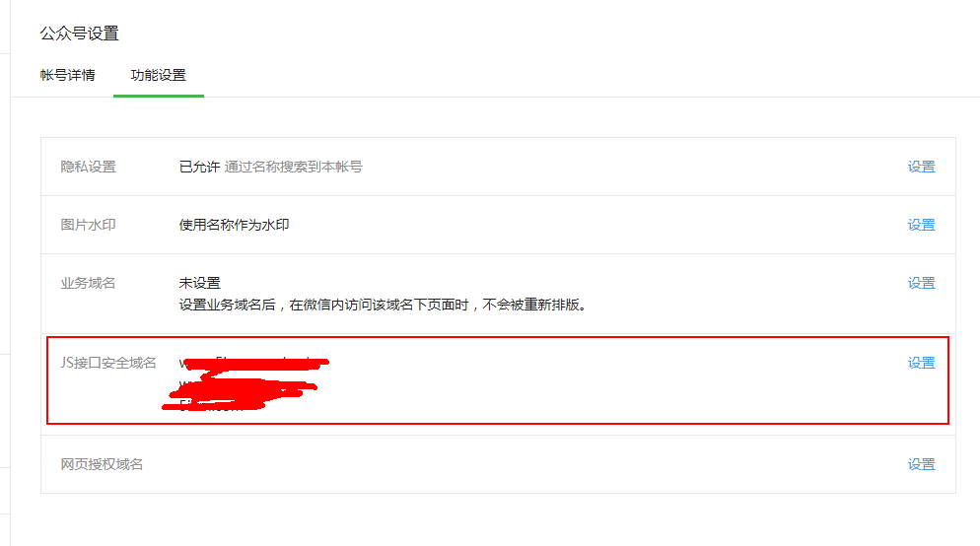Open 设置 link for 隐私设置 row
This screenshot has height=546, width=980.
[x=921, y=167]
